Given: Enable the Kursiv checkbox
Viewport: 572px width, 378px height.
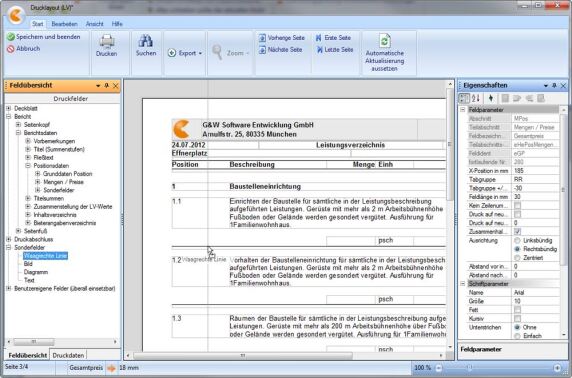Looking at the screenshot, I should pyautogui.click(x=517, y=319).
